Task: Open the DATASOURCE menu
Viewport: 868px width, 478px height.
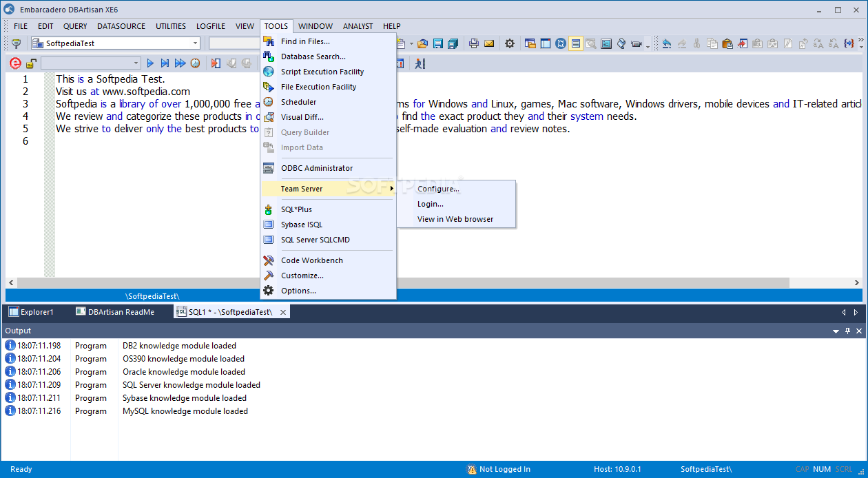Action: pyautogui.click(x=121, y=26)
